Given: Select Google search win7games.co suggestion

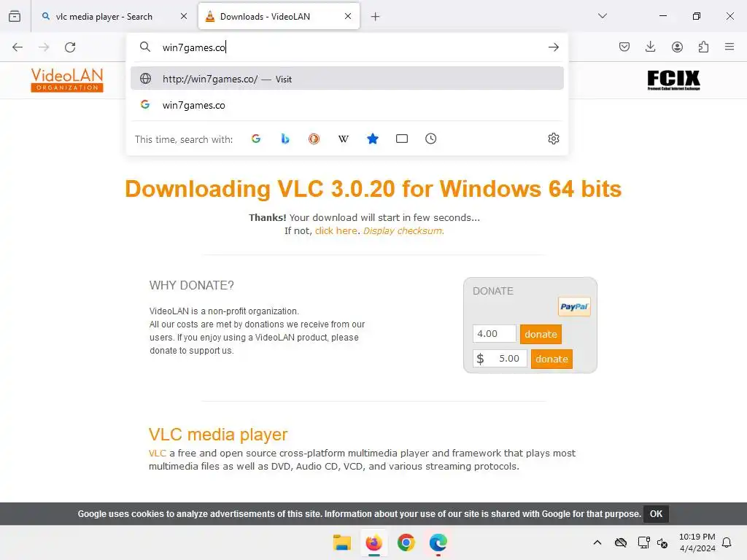Looking at the screenshot, I should tap(347, 105).
